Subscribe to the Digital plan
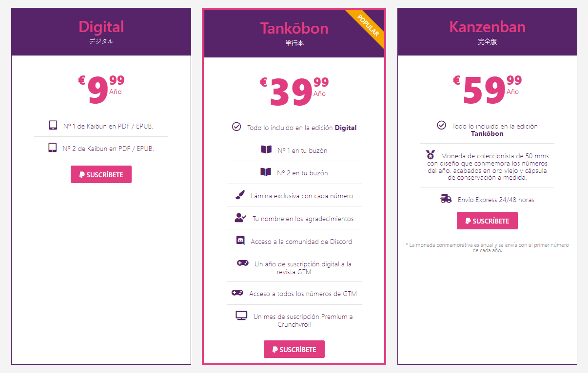This screenshot has width=588, height=373. [x=101, y=174]
